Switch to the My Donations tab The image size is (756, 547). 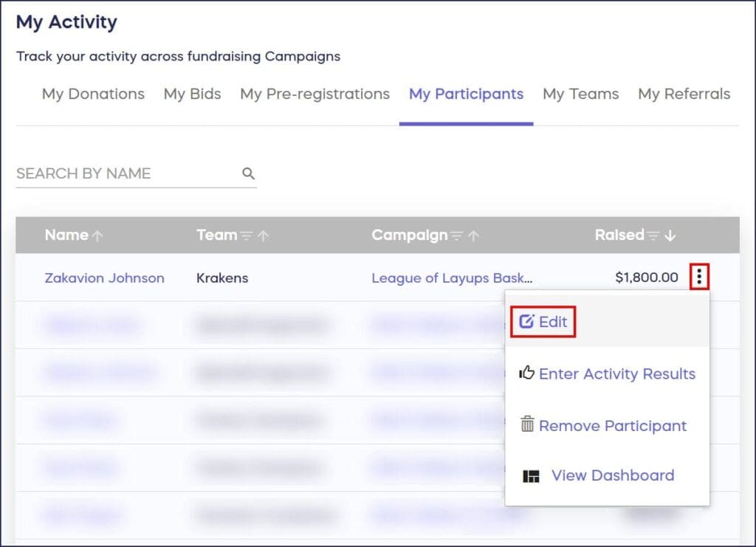pyautogui.click(x=93, y=94)
